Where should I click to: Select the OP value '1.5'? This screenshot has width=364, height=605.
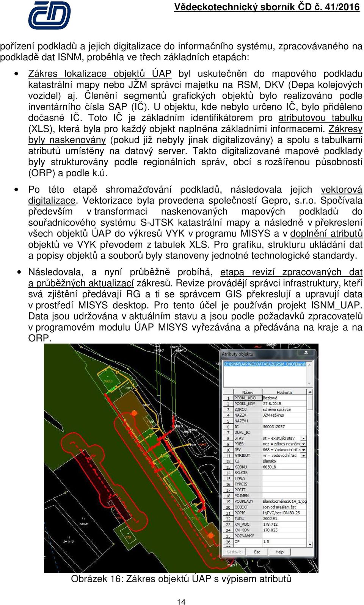tap(284, 542)
